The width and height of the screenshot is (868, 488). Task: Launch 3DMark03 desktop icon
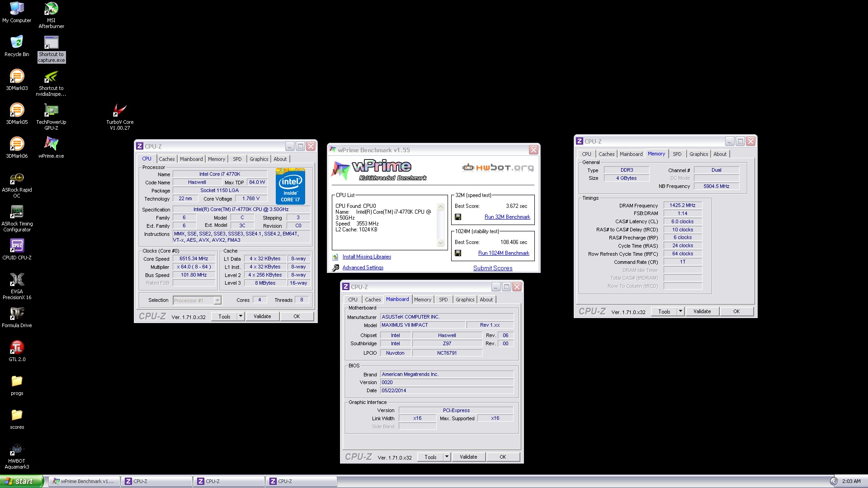pos(17,80)
